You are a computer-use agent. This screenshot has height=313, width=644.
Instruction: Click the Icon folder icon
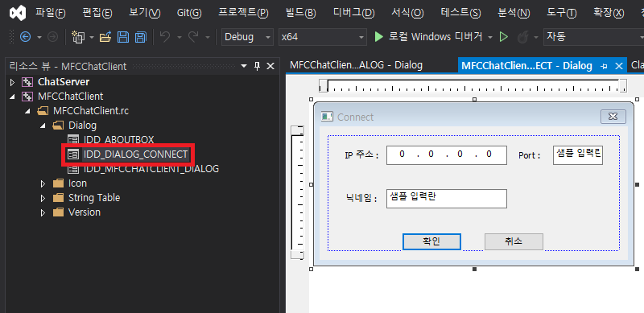pos(58,183)
